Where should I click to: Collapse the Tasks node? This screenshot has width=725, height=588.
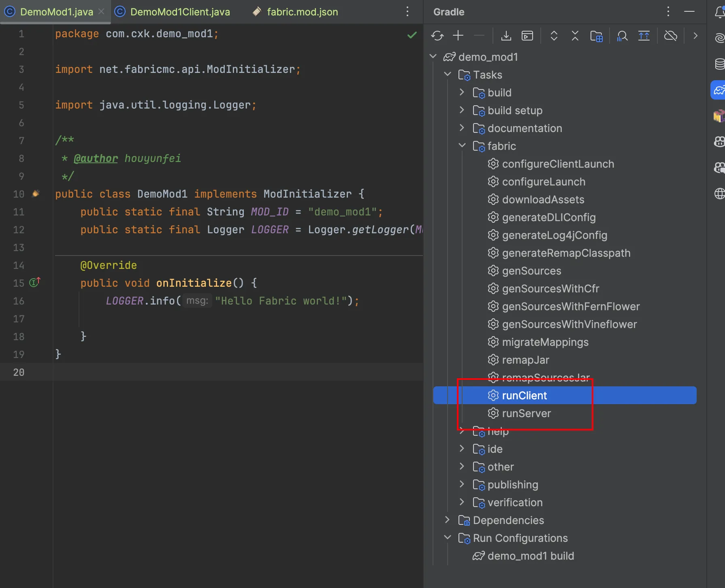pos(448,74)
